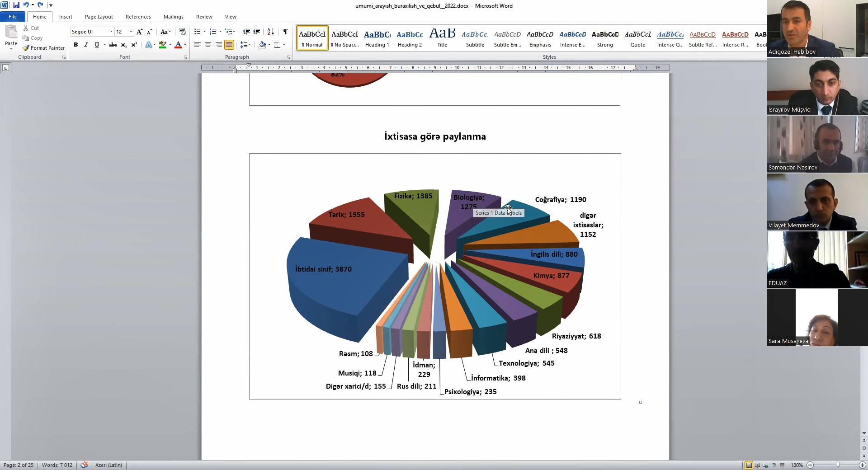Click the Text Effects glowing A icon
Screen dimensions: 868x470
click(x=149, y=45)
